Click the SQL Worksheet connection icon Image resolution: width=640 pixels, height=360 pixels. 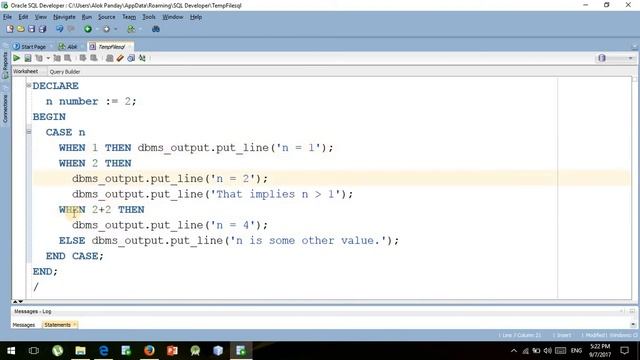(131, 29)
